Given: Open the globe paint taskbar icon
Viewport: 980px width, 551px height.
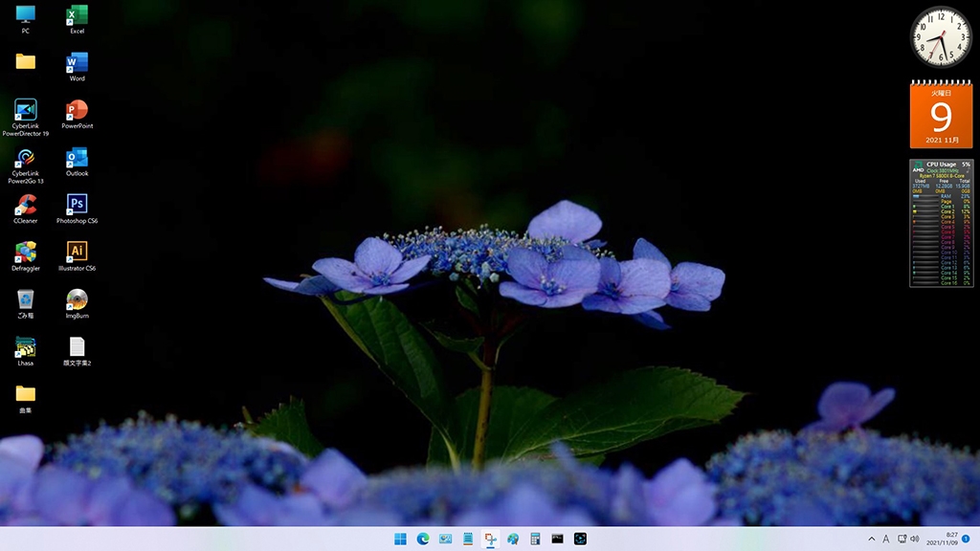Looking at the screenshot, I should (513, 540).
